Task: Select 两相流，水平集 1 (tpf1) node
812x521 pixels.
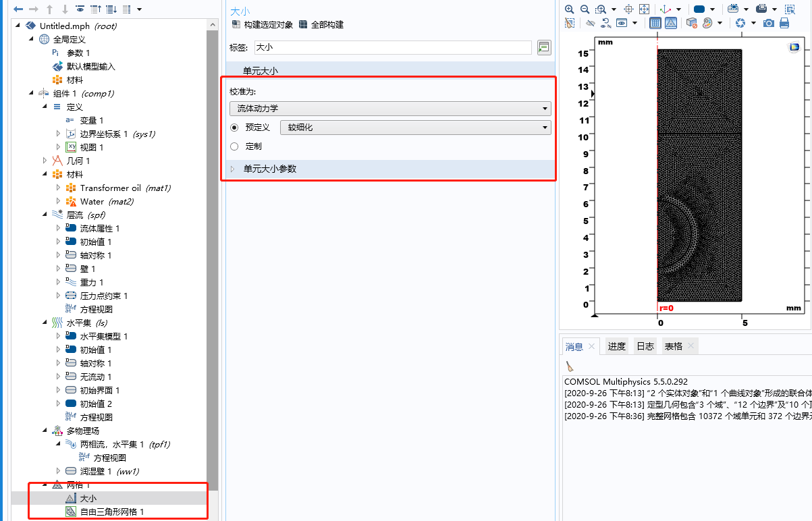Action: [125, 444]
